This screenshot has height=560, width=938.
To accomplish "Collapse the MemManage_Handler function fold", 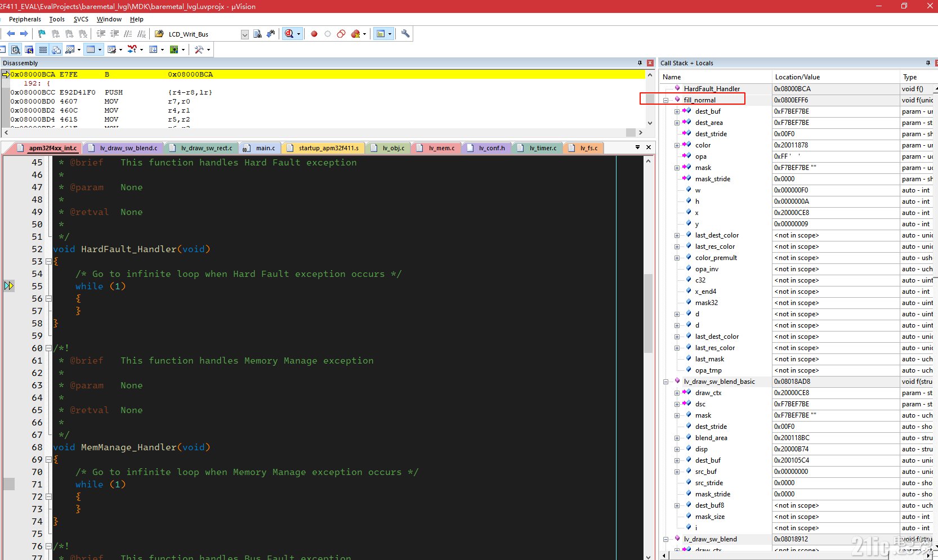I will pos(48,460).
